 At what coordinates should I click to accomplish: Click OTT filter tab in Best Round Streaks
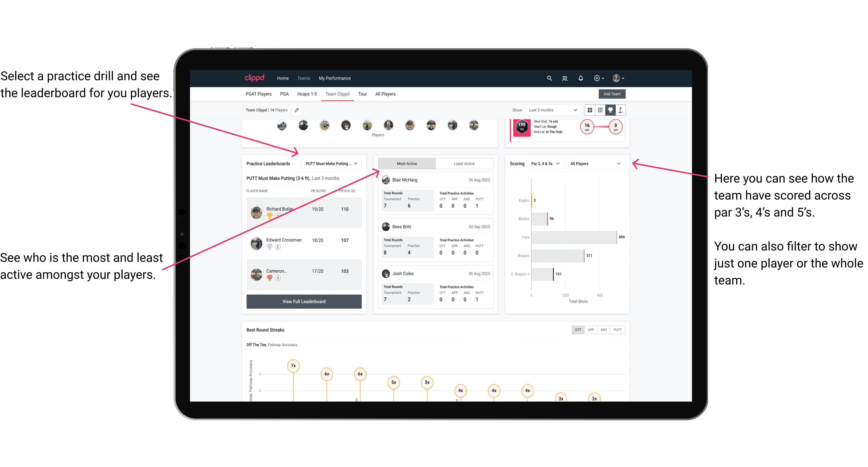coord(578,329)
